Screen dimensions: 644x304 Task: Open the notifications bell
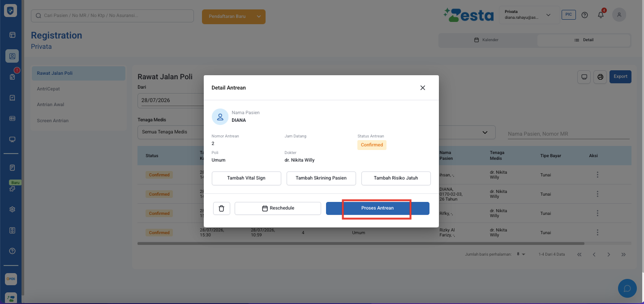click(601, 15)
